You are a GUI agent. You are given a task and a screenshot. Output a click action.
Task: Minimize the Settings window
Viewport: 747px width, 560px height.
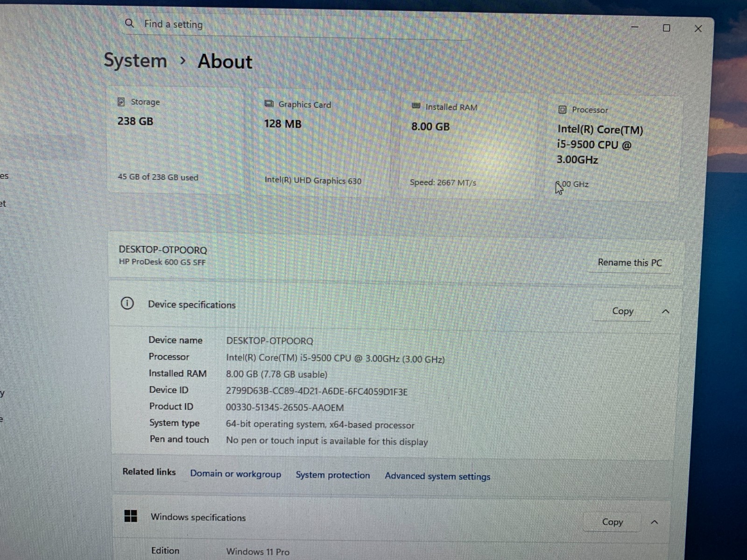(x=635, y=27)
